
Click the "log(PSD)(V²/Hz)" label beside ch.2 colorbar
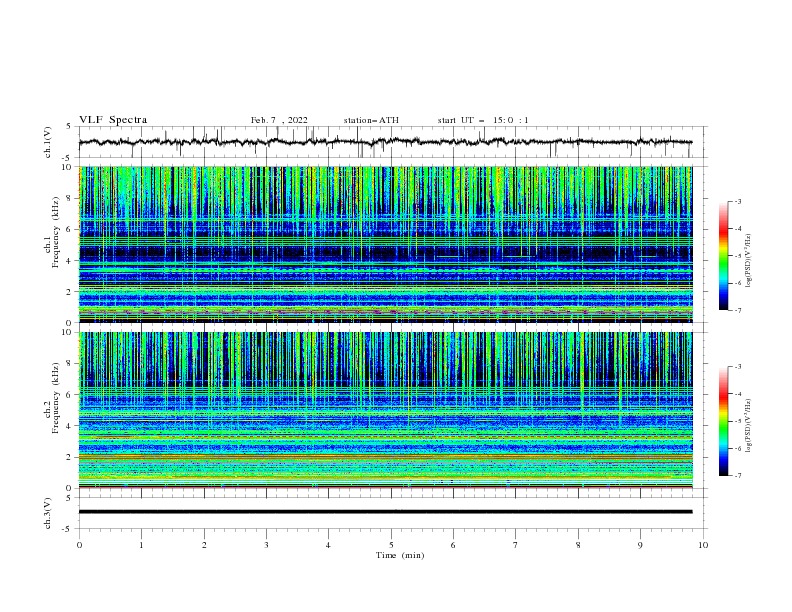click(x=748, y=425)
